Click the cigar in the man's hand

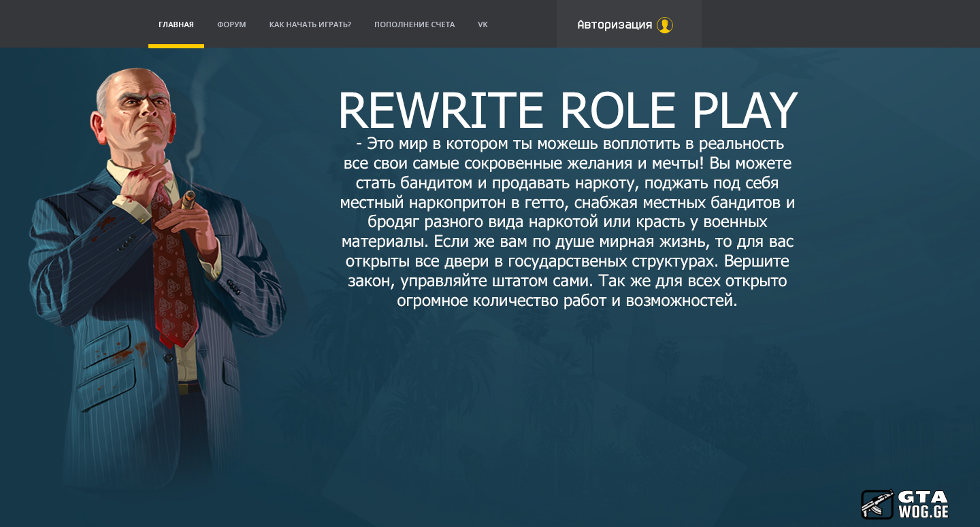coord(189,199)
